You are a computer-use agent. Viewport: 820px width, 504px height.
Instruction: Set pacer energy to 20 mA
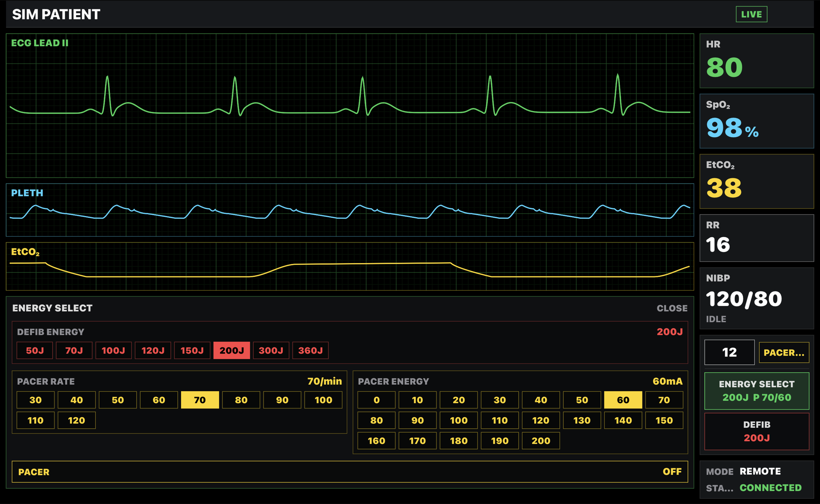pos(459,400)
